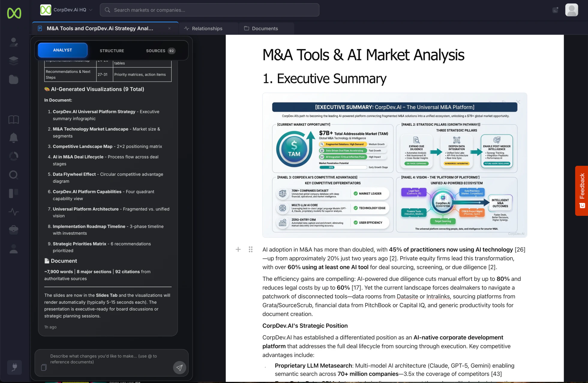Open the folder icon in the sidebar
588x383 pixels.
[x=13, y=80]
